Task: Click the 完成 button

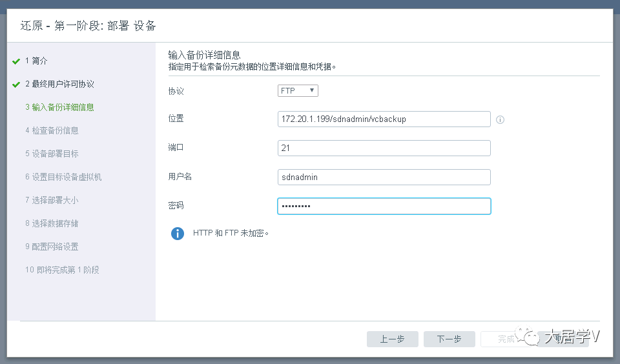Action: click(506, 339)
